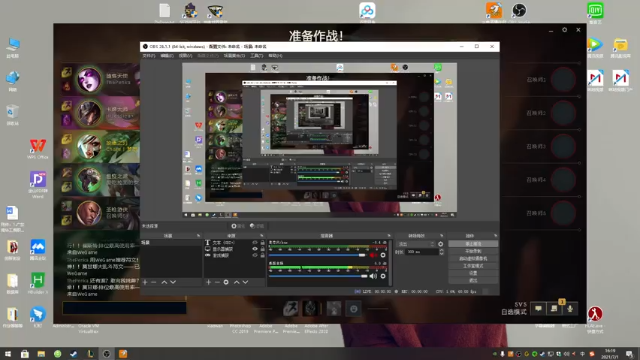This screenshot has height=360, width=640.
Task: Click Exit button in OBS Controls dock
Action: coord(473,280)
